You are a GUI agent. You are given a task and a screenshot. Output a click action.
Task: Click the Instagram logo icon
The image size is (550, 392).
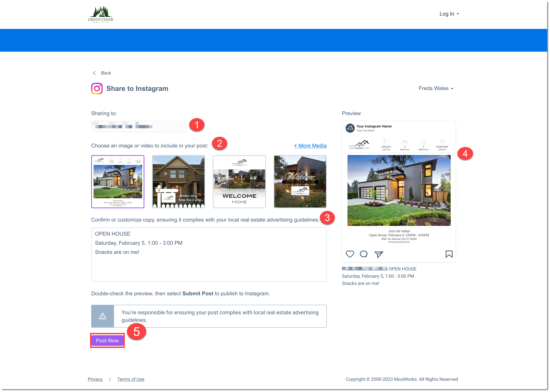[x=97, y=89]
